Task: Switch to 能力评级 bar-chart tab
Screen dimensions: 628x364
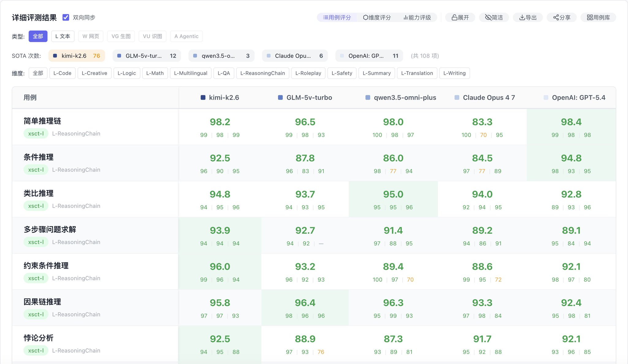Action: point(417,17)
